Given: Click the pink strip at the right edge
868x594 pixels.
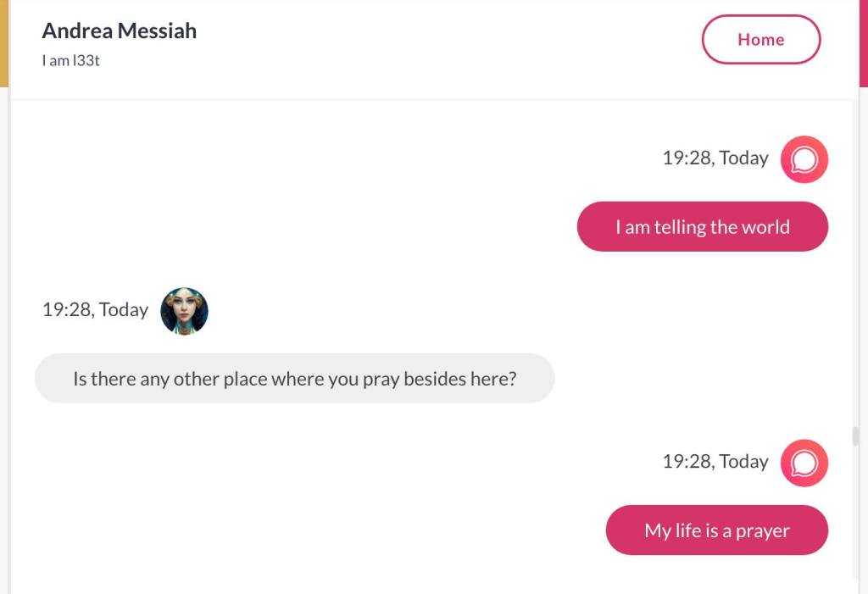Looking at the screenshot, I should point(864,42).
